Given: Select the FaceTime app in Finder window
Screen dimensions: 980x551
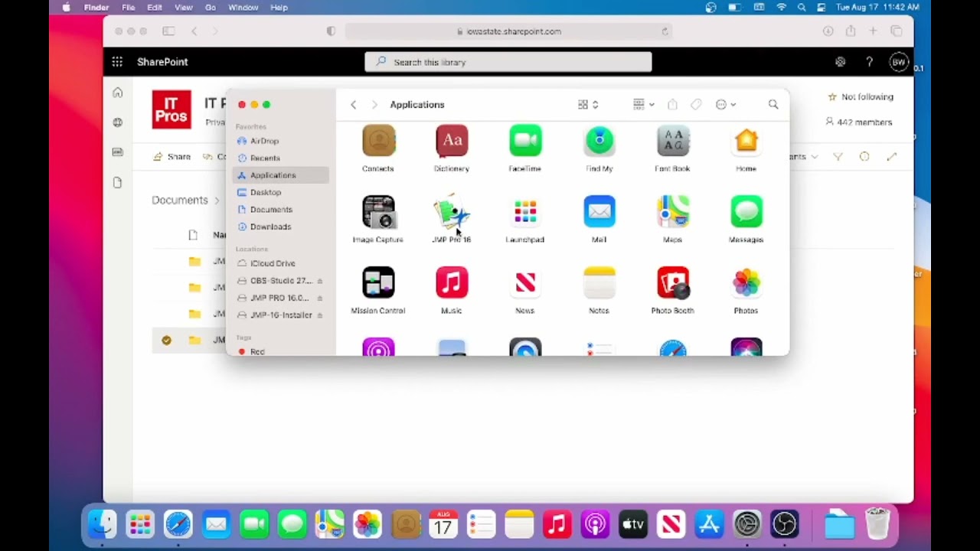Looking at the screenshot, I should tap(525, 142).
